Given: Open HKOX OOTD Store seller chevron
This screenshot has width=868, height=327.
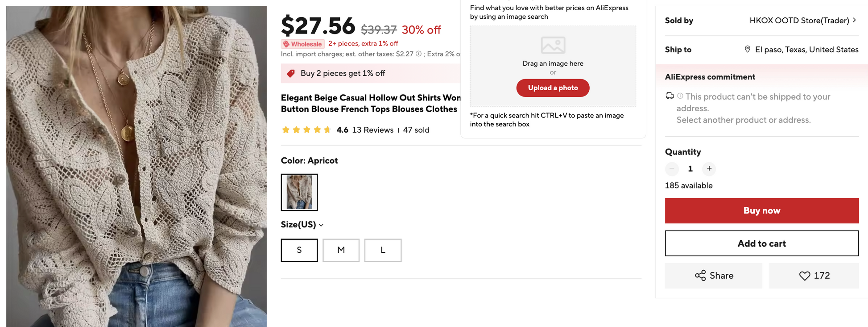Looking at the screenshot, I should [x=854, y=20].
